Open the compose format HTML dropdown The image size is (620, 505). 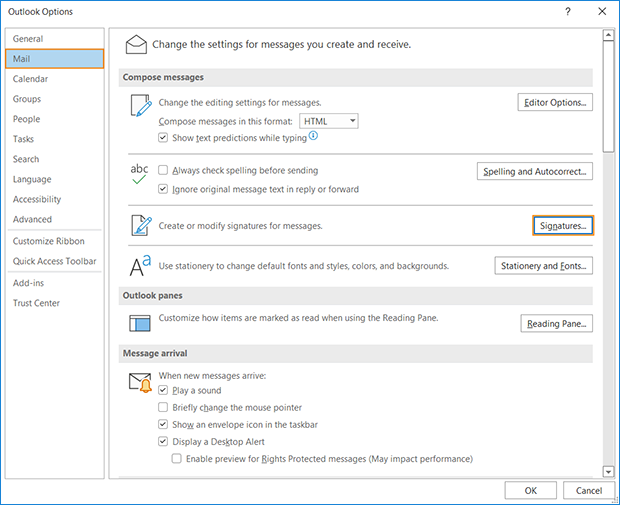tap(329, 121)
